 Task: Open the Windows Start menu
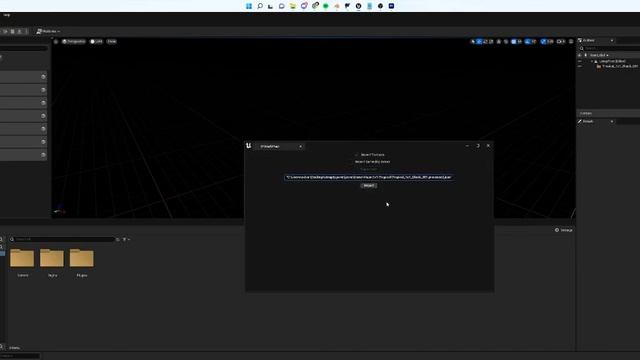tap(249, 6)
